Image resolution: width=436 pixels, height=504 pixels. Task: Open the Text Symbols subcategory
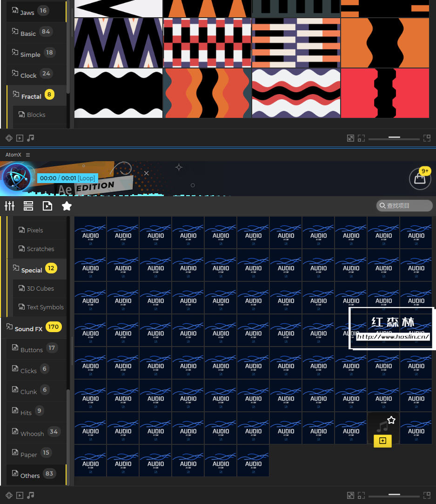click(x=40, y=307)
